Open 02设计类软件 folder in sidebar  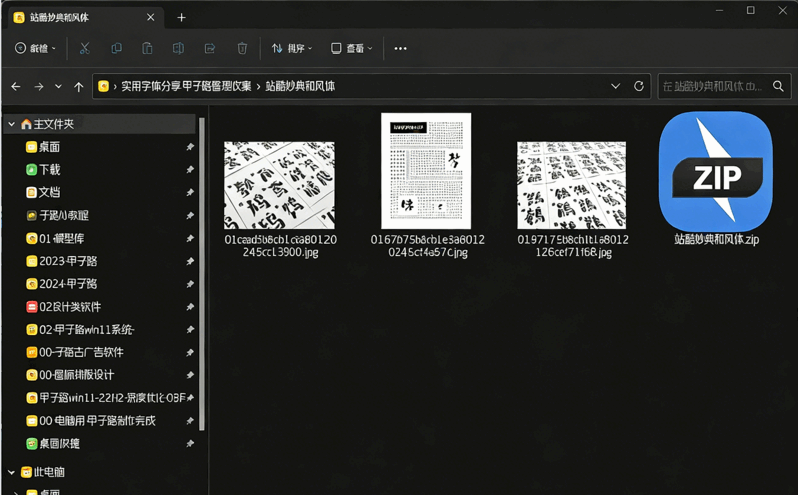(63, 307)
